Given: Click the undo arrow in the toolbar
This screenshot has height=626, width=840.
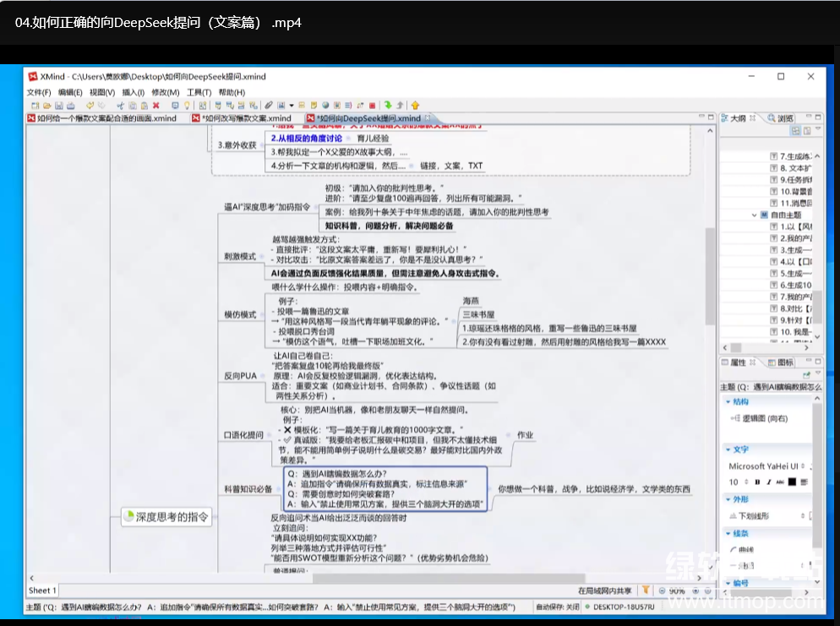Looking at the screenshot, I should [90, 106].
